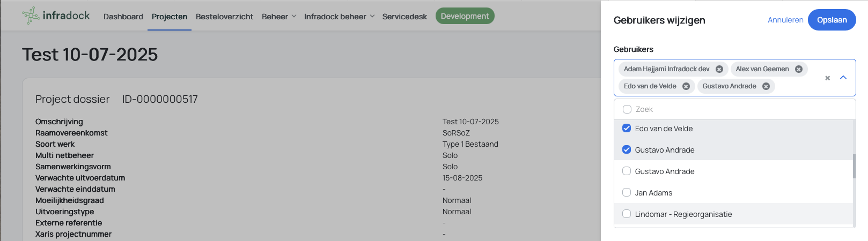Remove Adam Hajjami Infradock dev chip

[x=719, y=69]
